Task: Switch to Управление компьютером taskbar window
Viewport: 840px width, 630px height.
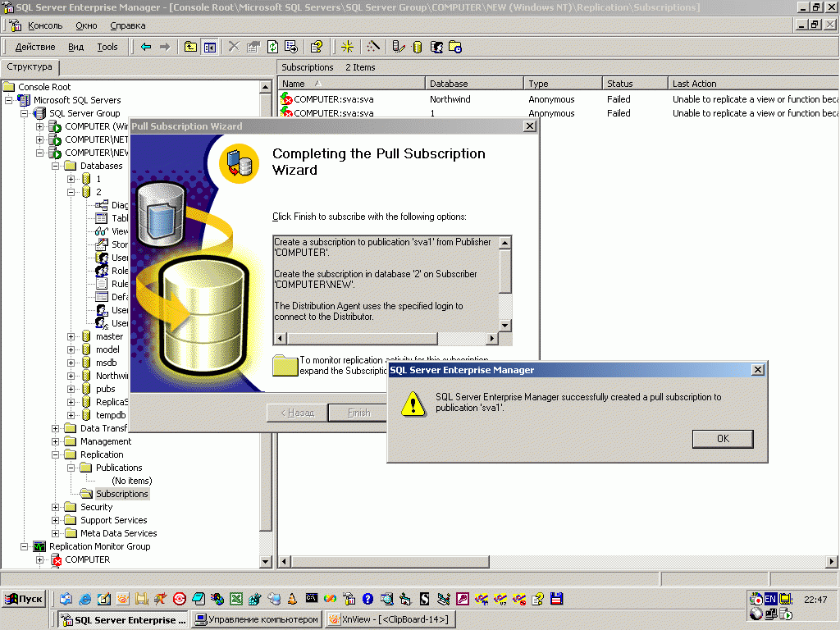Action: (257, 619)
